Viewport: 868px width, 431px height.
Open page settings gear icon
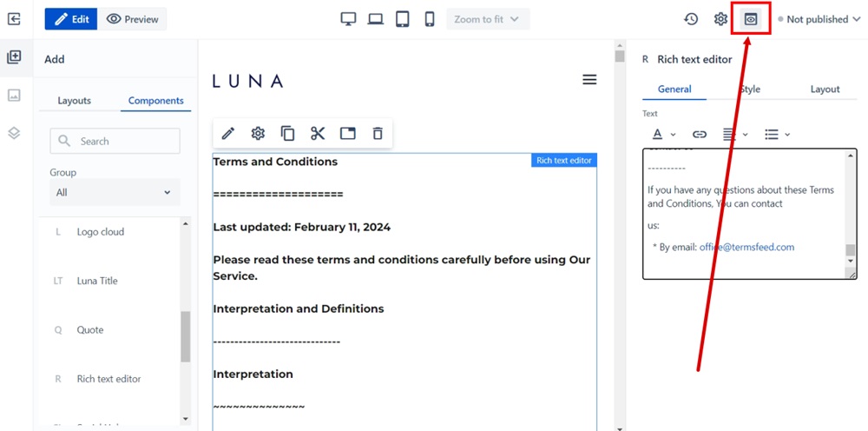(720, 19)
